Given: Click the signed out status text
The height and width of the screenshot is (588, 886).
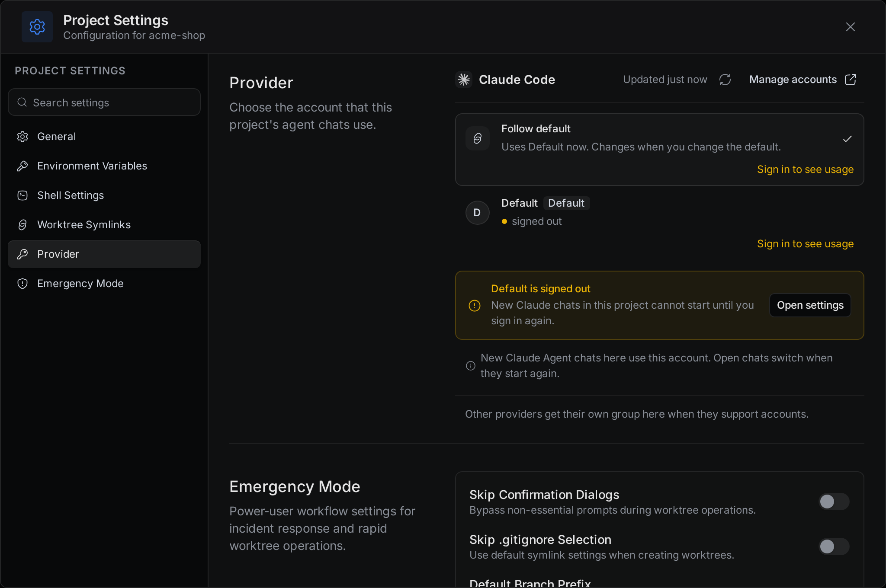Looking at the screenshot, I should 536,221.
